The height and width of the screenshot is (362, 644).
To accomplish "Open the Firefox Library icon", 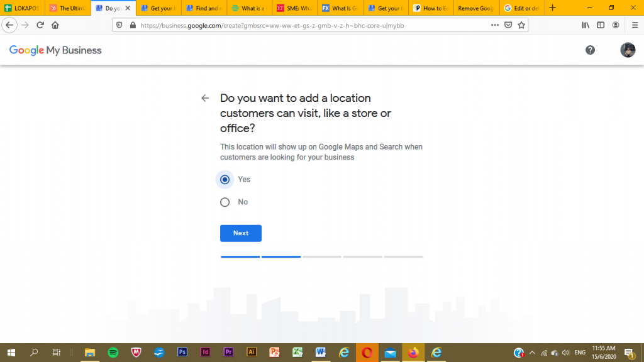I will point(586,25).
